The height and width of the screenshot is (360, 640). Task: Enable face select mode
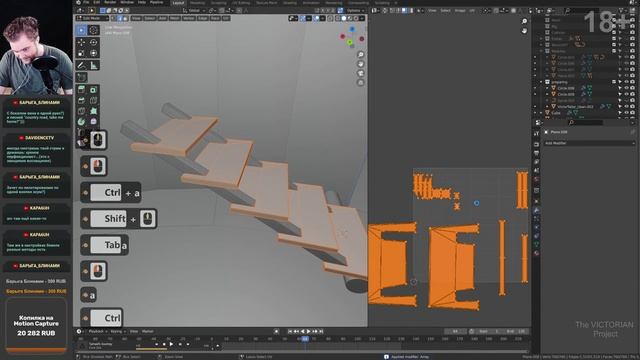[x=125, y=18]
